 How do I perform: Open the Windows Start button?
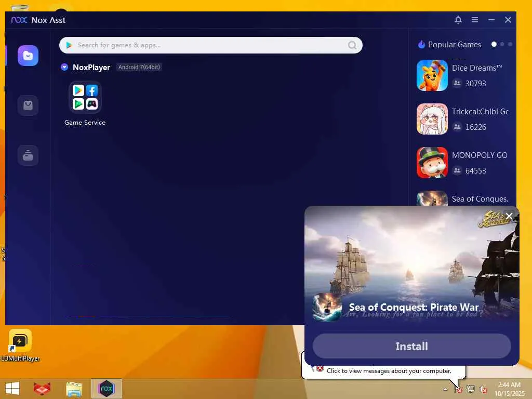(x=12, y=389)
